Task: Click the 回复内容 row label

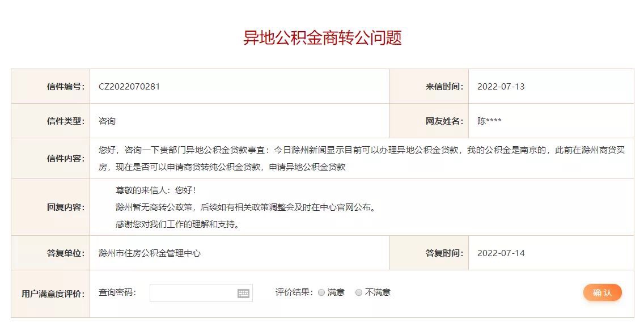Action: [x=66, y=207]
